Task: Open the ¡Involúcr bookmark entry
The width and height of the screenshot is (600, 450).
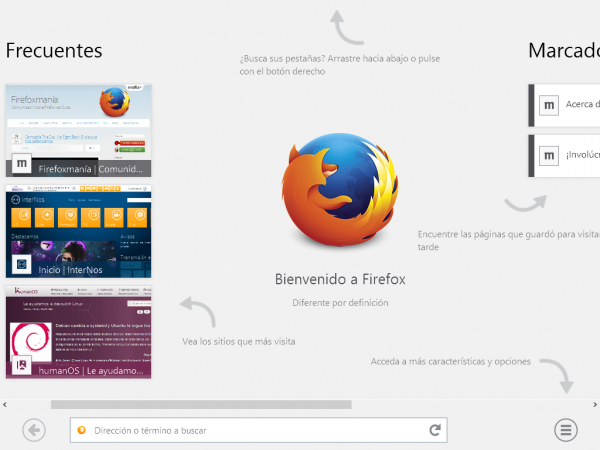Action: pyautogui.click(x=564, y=156)
